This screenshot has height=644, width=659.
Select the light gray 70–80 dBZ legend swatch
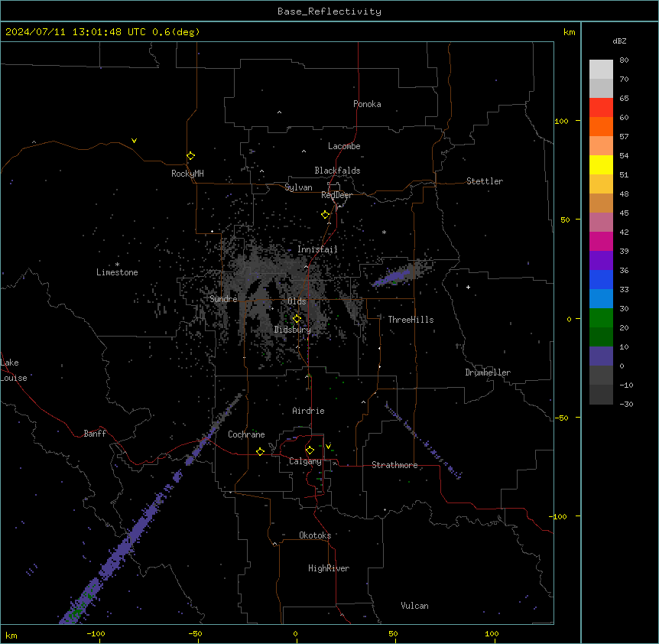pyautogui.click(x=601, y=70)
